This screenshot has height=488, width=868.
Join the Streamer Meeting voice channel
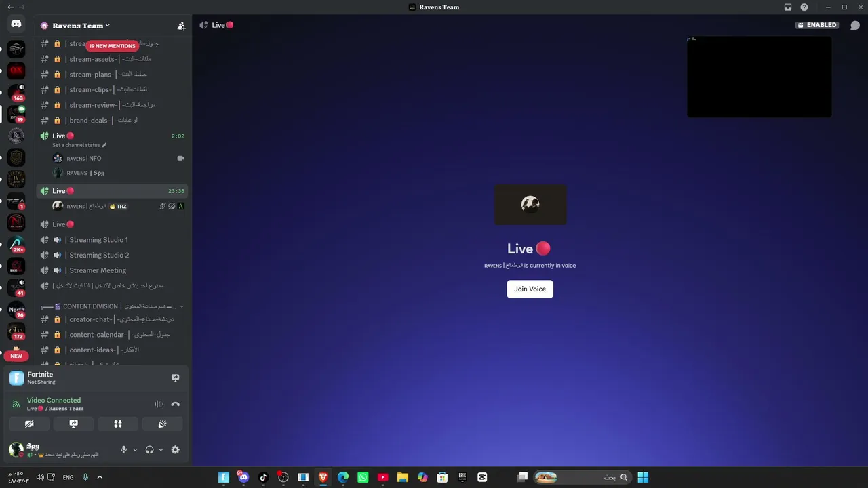click(111, 270)
